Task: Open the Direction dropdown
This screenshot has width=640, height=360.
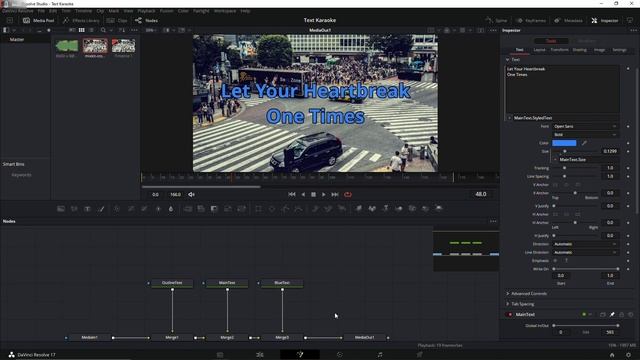Action: 585,244
